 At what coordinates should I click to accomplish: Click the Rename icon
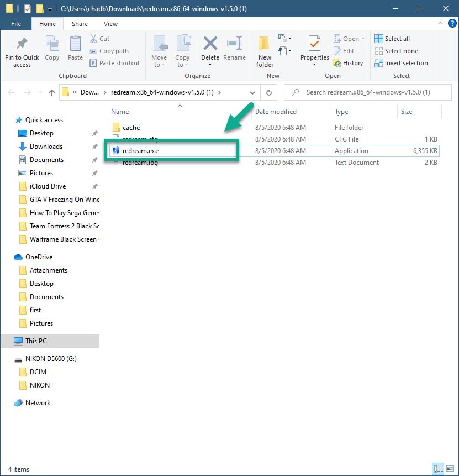[x=235, y=44]
